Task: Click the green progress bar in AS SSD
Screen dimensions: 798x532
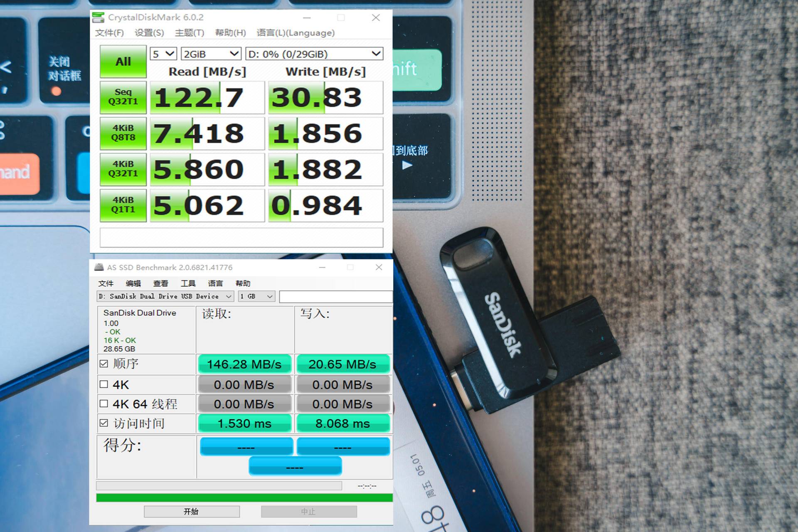Action: (244, 498)
